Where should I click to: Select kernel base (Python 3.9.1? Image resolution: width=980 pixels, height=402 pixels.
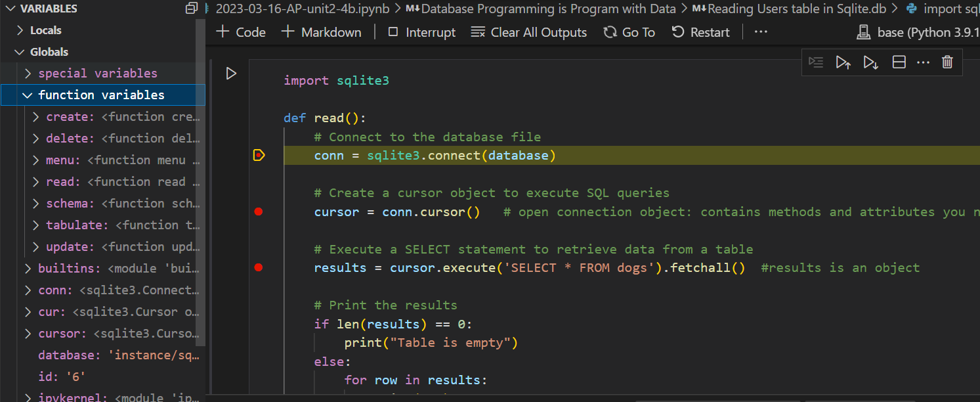[918, 32]
